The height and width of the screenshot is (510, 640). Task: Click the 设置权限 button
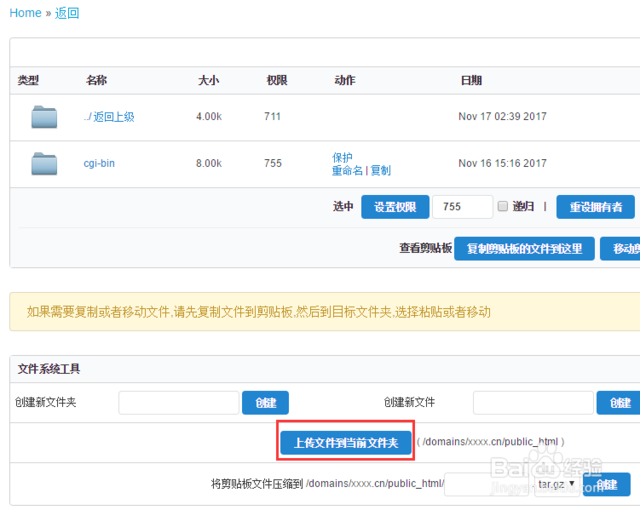[395, 207]
